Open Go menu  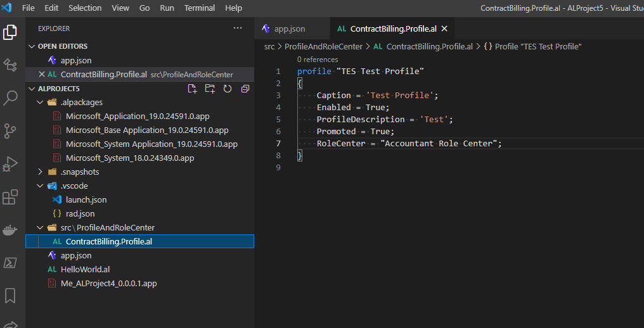pos(145,8)
